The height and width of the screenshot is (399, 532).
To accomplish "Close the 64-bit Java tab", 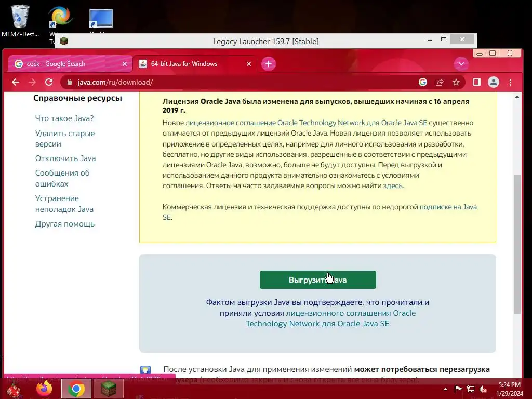I will [x=249, y=64].
